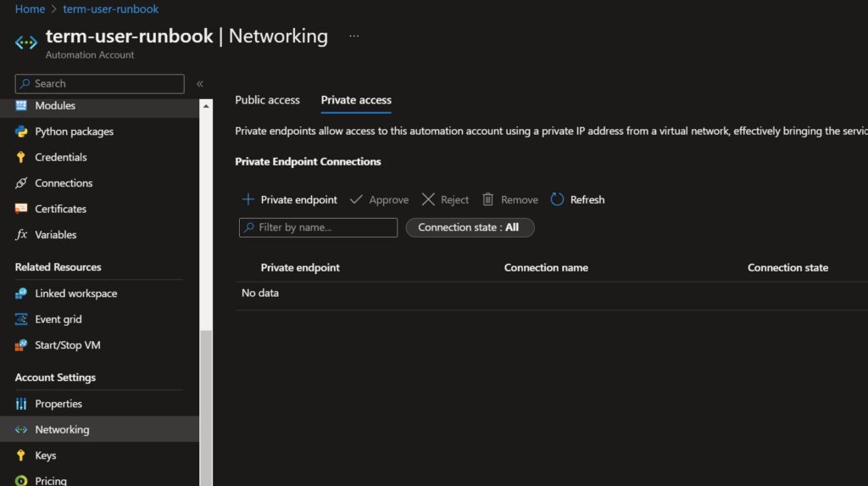Click the Remove trash icon
The height and width of the screenshot is (486, 868).
[487, 199]
